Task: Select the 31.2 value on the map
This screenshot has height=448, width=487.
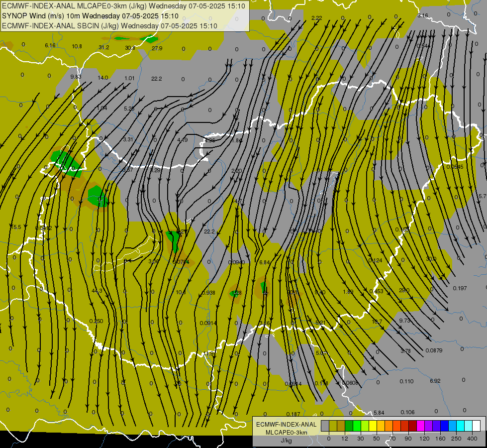Action: coord(104,47)
